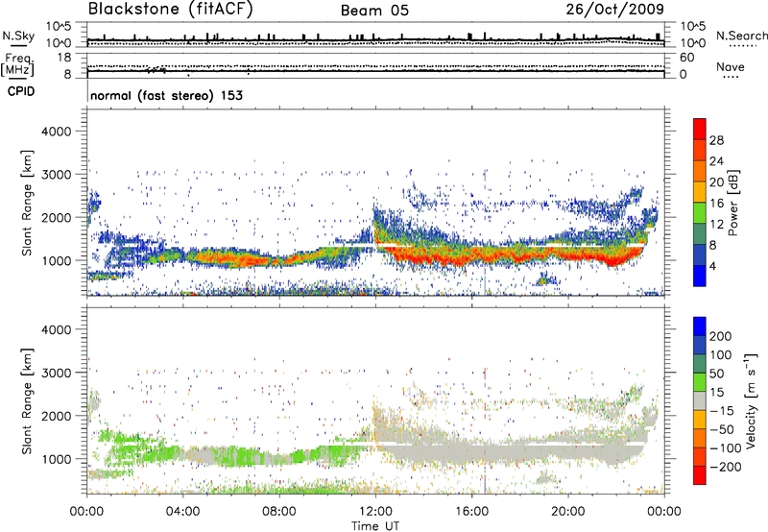Image resolution: width=768 pixels, height=532 pixels.
Task: Click the 'N.Search' legend label
Action: (x=741, y=36)
